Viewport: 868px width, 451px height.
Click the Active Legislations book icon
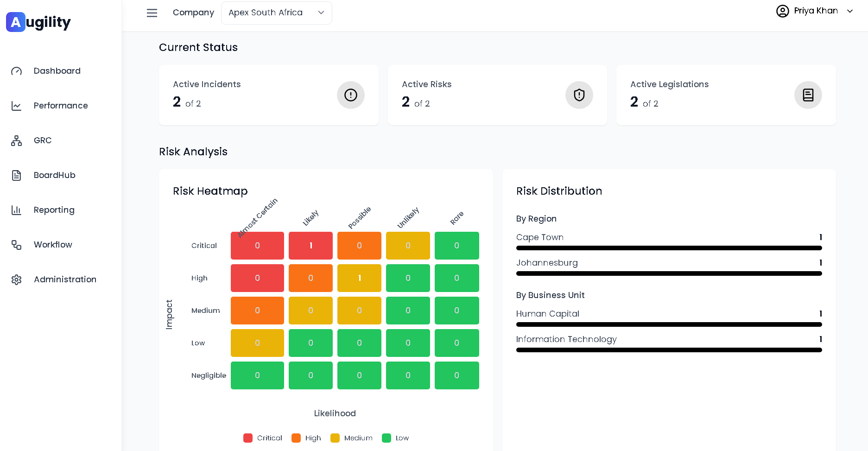[x=808, y=95]
